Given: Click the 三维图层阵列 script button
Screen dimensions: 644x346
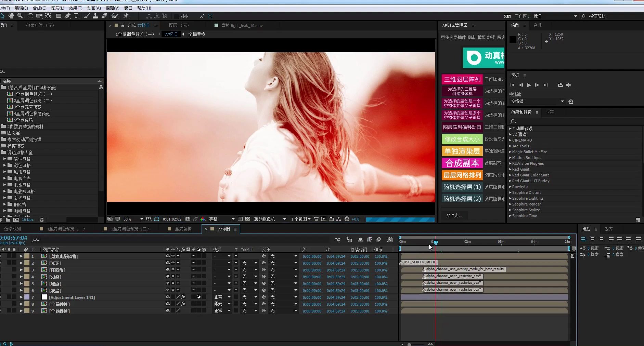Looking at the screenshot, I should pos(462,79).
